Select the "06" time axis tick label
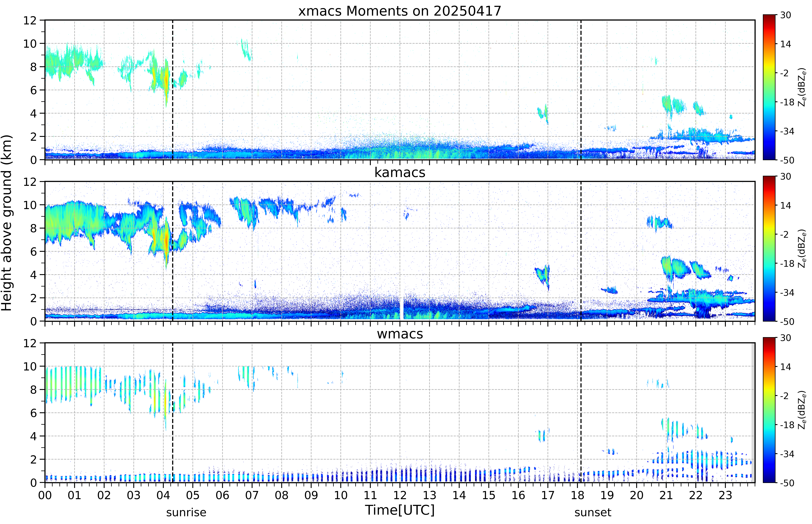Viewport: 812px width, 524px height. (x=223, y=495)
